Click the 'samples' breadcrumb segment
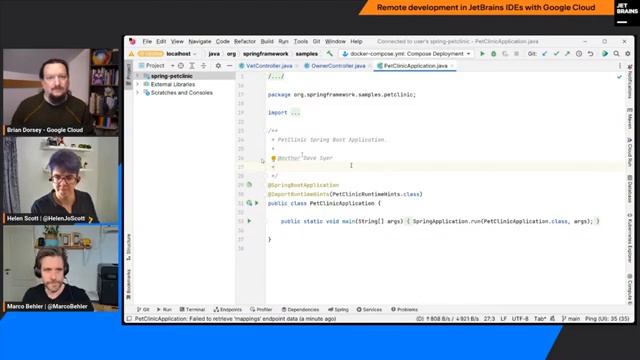640x360 pixels. pyautogui.click(x=307, y=54)
